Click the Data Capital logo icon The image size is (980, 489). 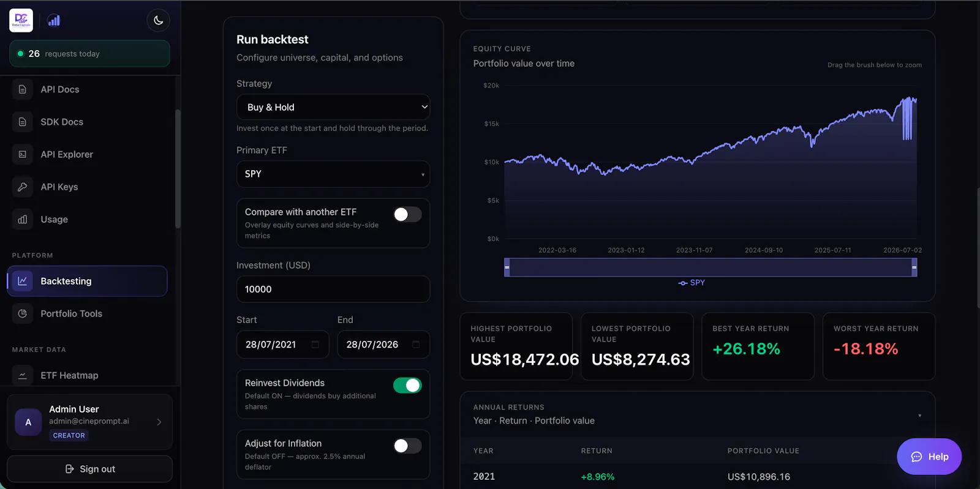click(x=21, y=20)
